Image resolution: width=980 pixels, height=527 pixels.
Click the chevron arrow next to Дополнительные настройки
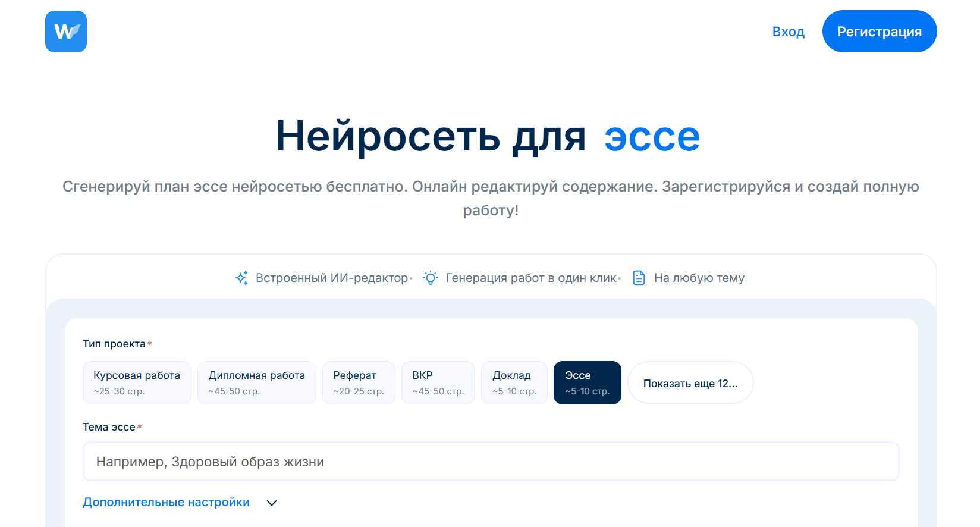click(x=272, y=503)
